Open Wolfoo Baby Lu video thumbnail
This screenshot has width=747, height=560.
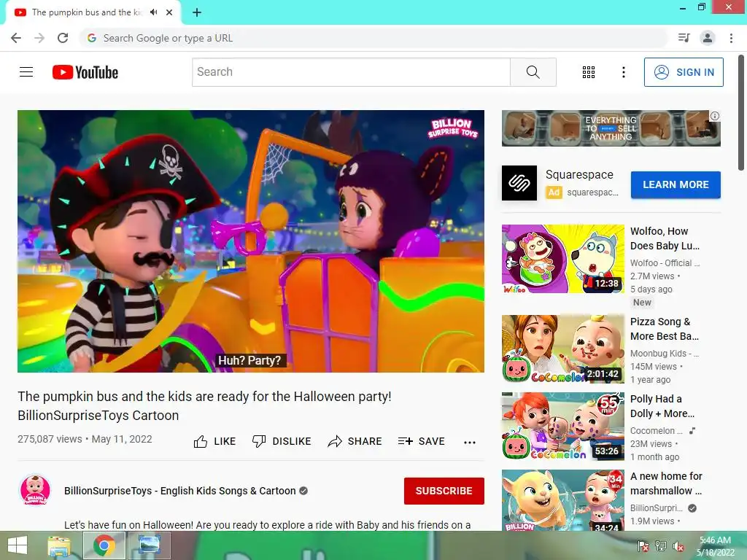(x=562, y=259)
